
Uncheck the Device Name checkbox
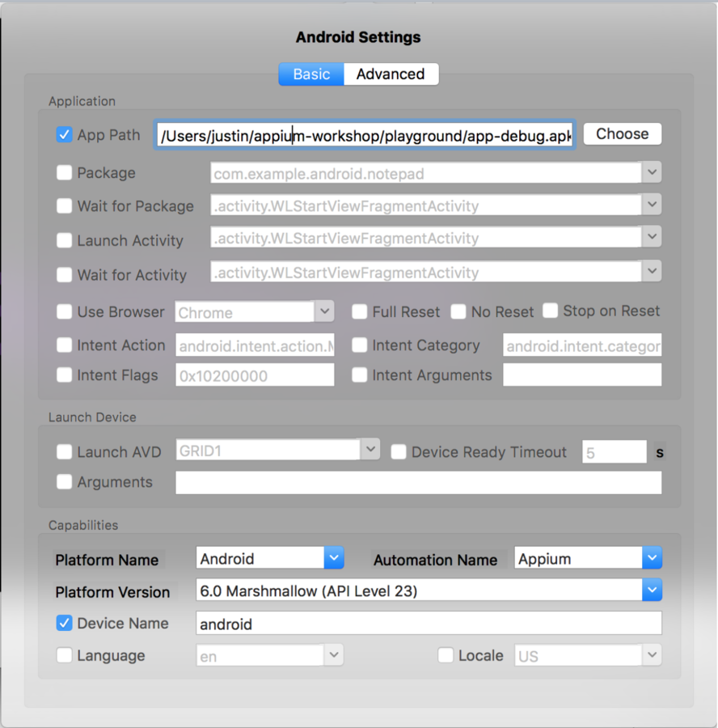pyautogui.click(x=64, y=623)
